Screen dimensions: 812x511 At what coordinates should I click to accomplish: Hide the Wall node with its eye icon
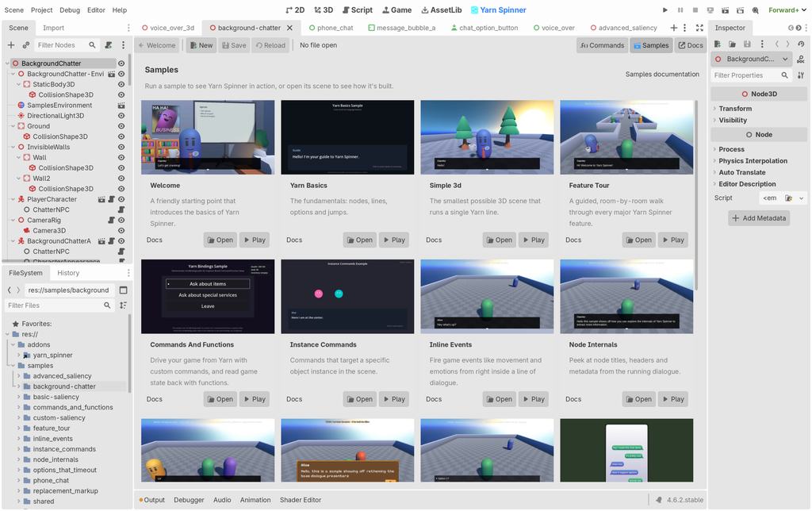point(121,158)
